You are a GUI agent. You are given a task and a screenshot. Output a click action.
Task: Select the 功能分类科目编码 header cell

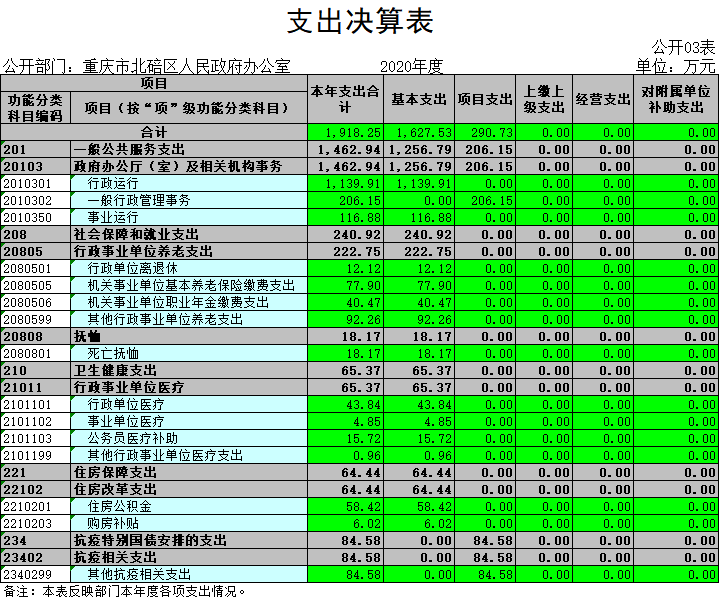point(35,108)
